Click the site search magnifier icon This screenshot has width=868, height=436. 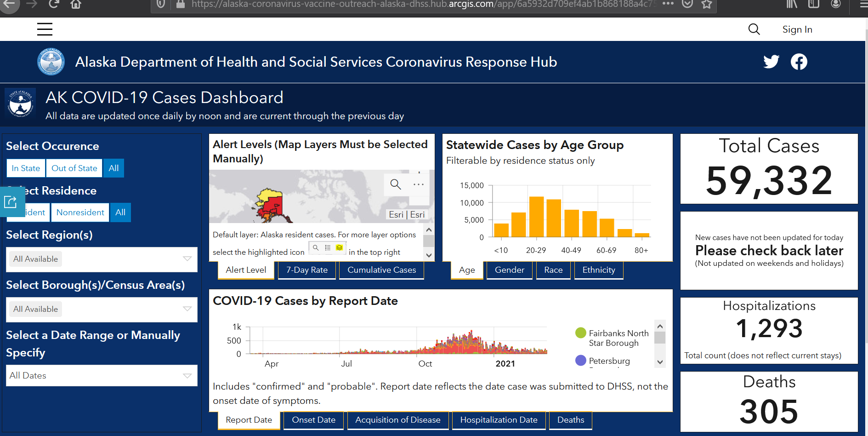click(x=754, y=29)
